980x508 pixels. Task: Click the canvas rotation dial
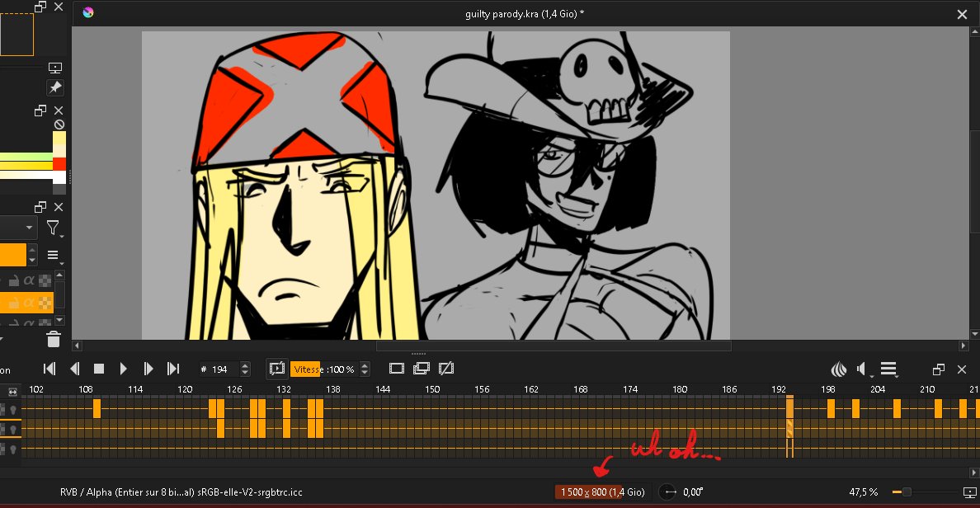click(668, 492)
